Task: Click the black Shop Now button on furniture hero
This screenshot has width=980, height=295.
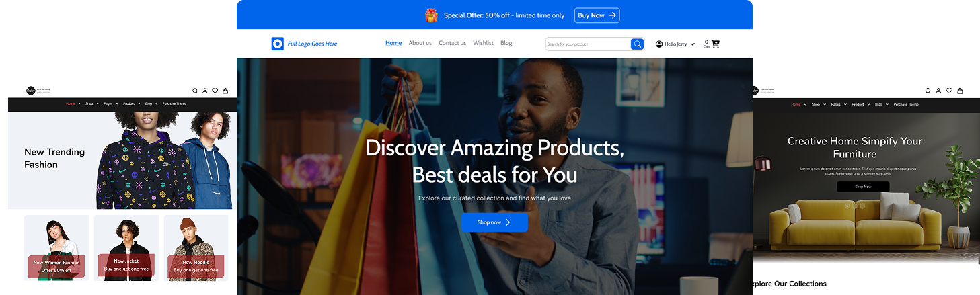Action: (x=863, y=187)
